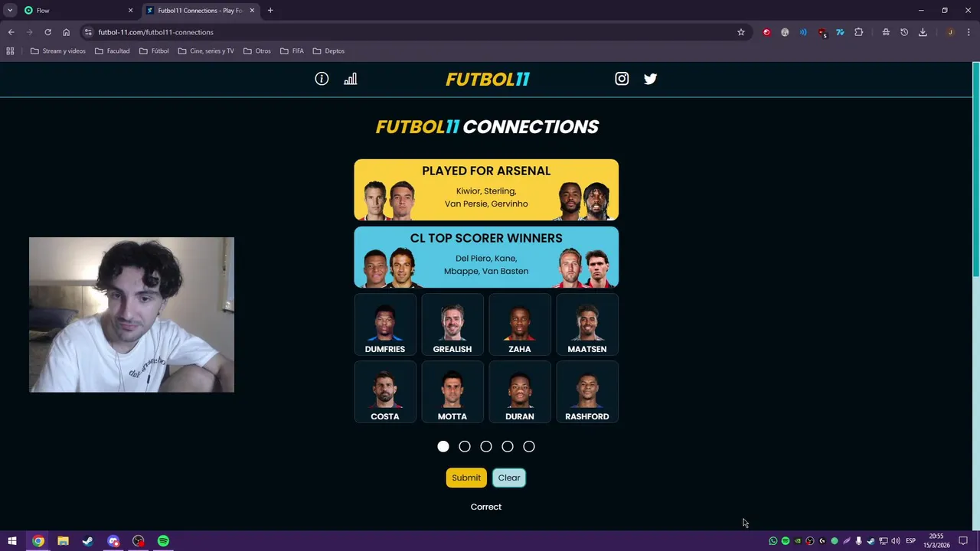Open the Chrome history clock icon

click(x=904, y=32)
